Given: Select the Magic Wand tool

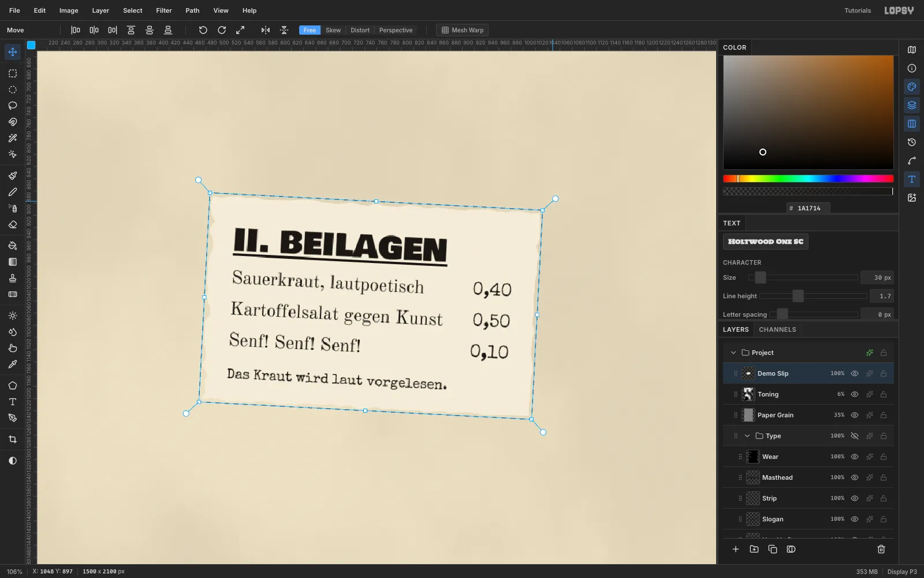Looking at the screenshot, I should coord(13,138).
